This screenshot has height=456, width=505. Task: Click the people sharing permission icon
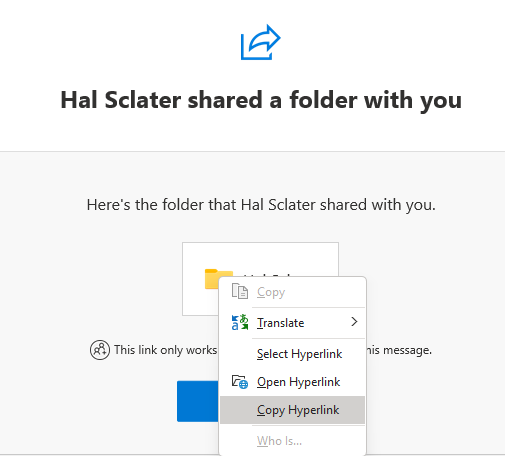click(x=100, y=350)
